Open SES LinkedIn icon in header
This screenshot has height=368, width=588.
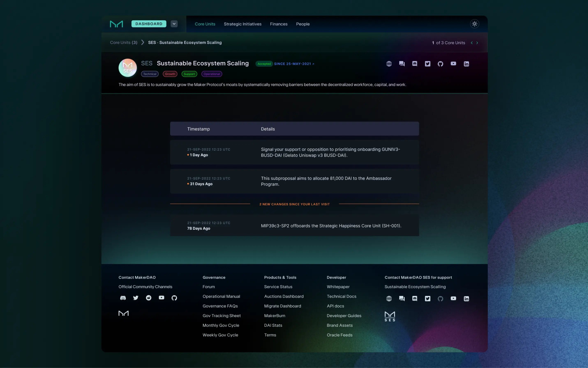click(x=466, y=64)
